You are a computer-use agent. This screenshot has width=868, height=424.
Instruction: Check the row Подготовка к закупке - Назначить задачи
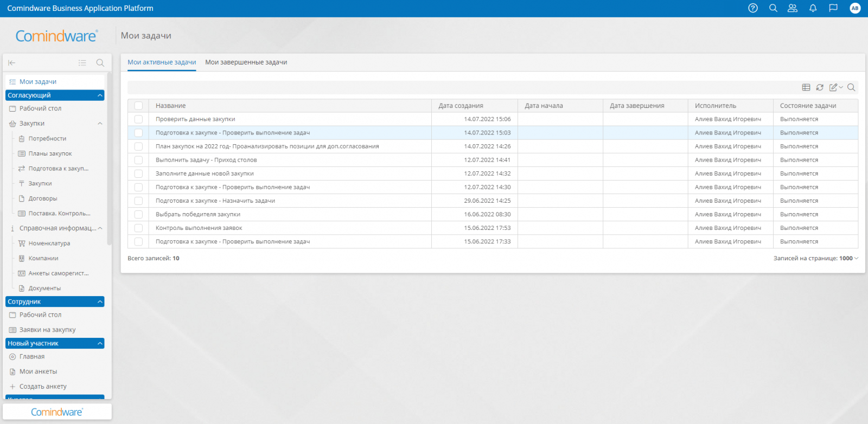[138, 201]
